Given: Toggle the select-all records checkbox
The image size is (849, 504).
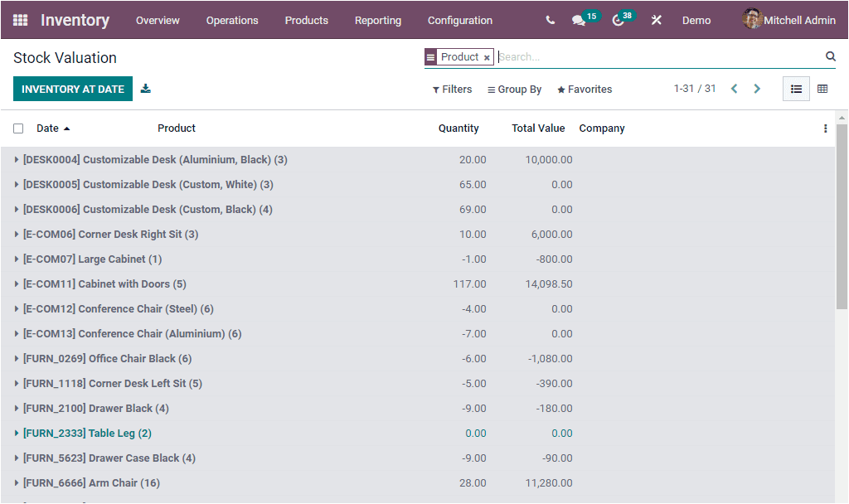Looking at the screenshot, I should (x=18, y=128).
